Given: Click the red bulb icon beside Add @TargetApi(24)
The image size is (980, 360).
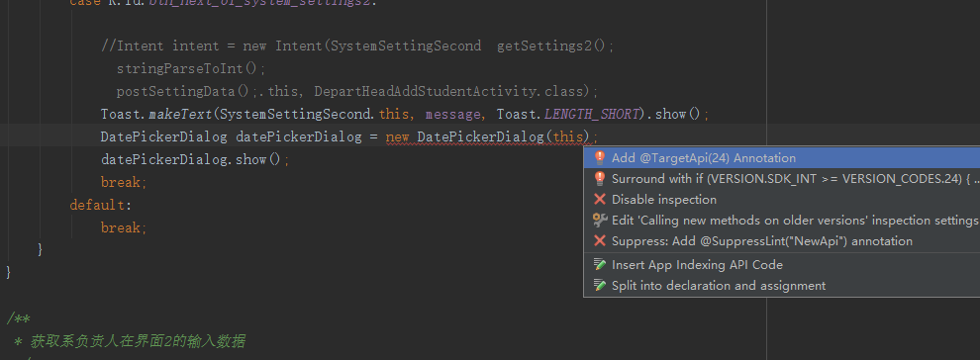Looking at the screenshot, I should click(x=599, y=158).
